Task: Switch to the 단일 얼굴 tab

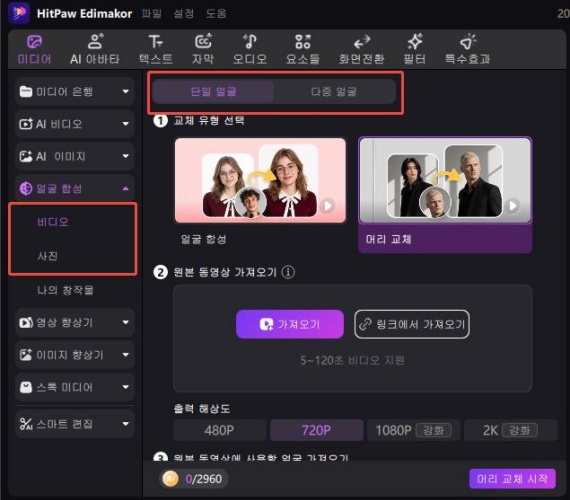Action: (213, 92)
